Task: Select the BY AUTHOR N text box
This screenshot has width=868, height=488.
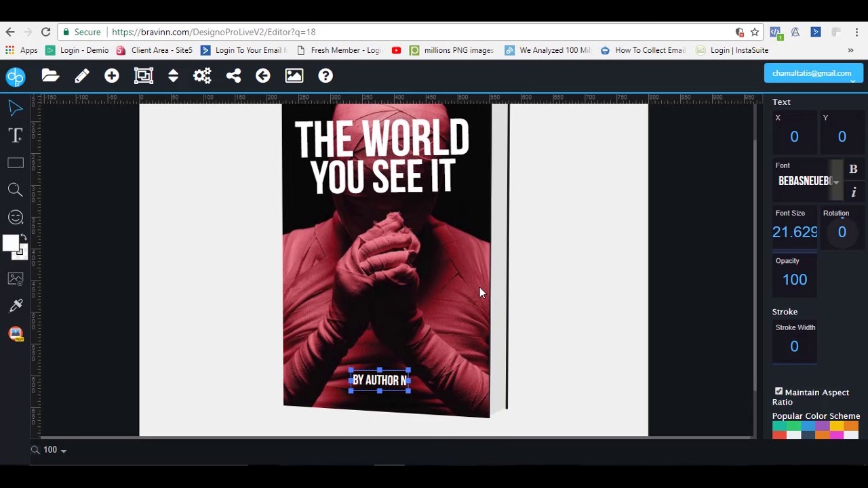Action: pos(380,380)
